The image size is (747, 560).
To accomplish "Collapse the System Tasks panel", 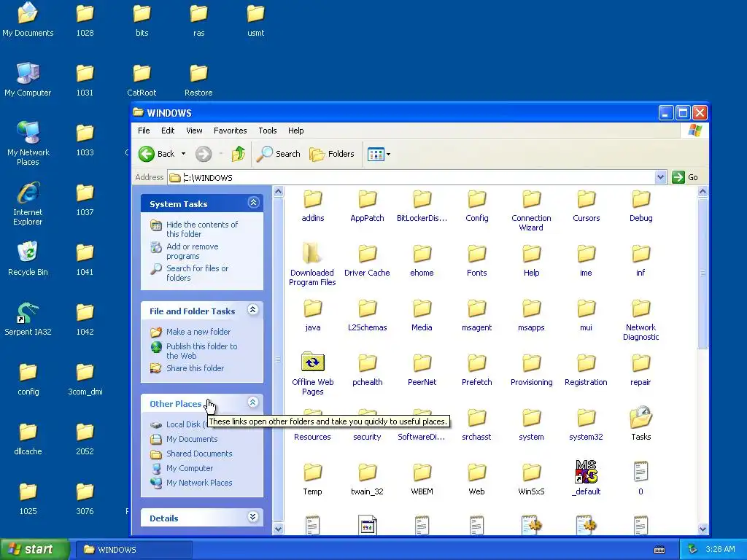I will pos(253,203).
